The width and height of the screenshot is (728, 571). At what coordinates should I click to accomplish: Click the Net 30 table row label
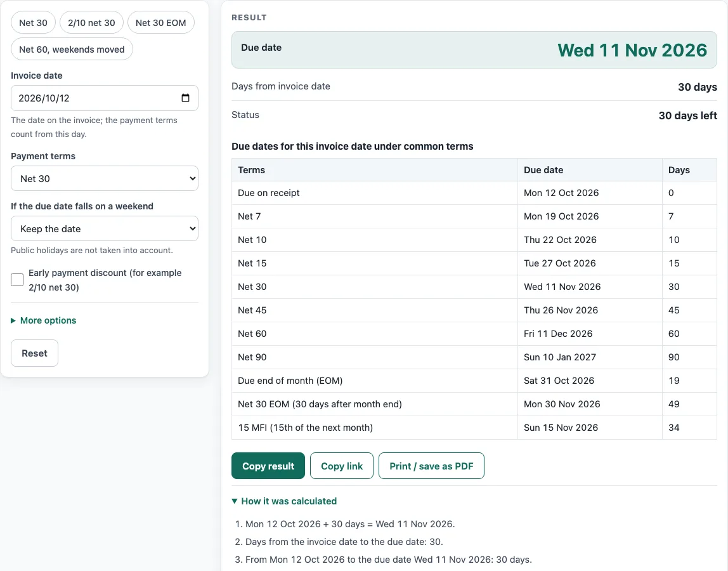coord(252,287)
